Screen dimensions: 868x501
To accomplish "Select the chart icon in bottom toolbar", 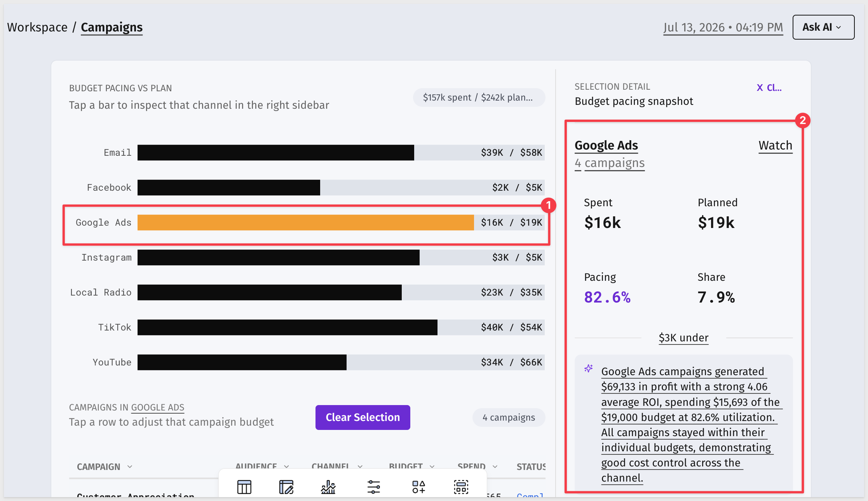I will tap(328, 487).
